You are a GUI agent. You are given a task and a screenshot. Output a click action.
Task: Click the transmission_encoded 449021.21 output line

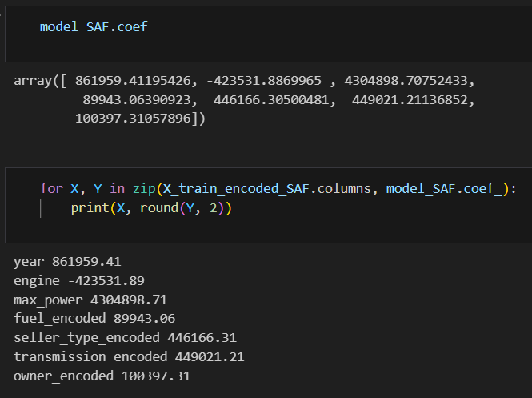[129, 357]
